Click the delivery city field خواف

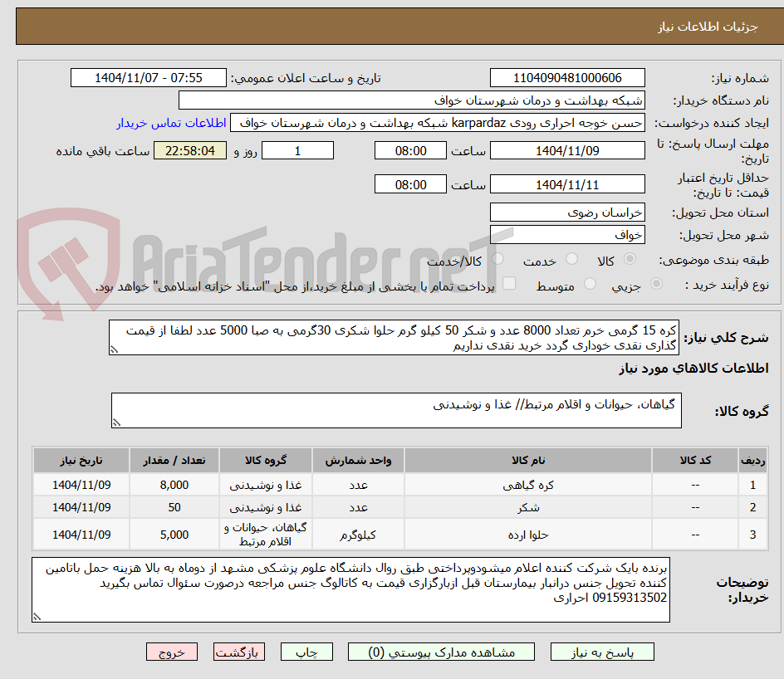coord(567,235)
